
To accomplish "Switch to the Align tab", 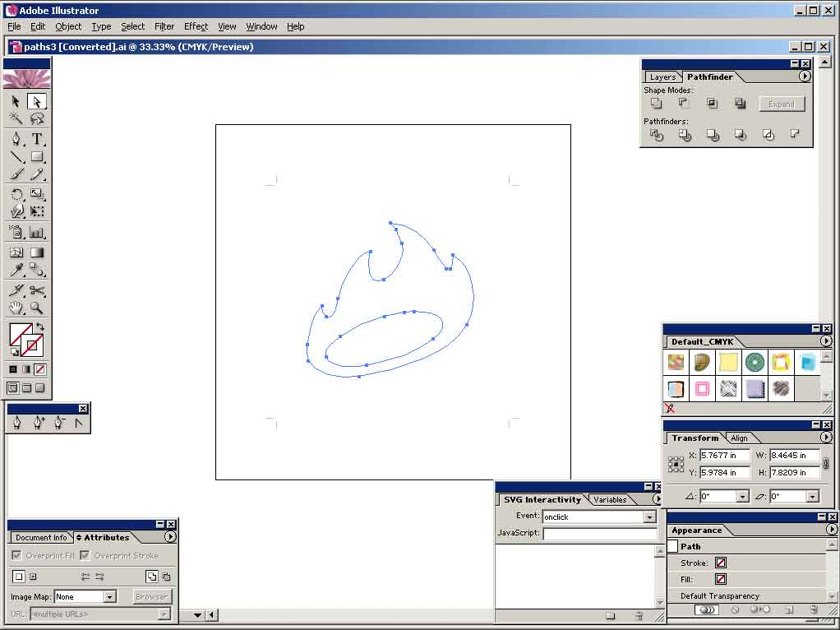I will [739, 438].
